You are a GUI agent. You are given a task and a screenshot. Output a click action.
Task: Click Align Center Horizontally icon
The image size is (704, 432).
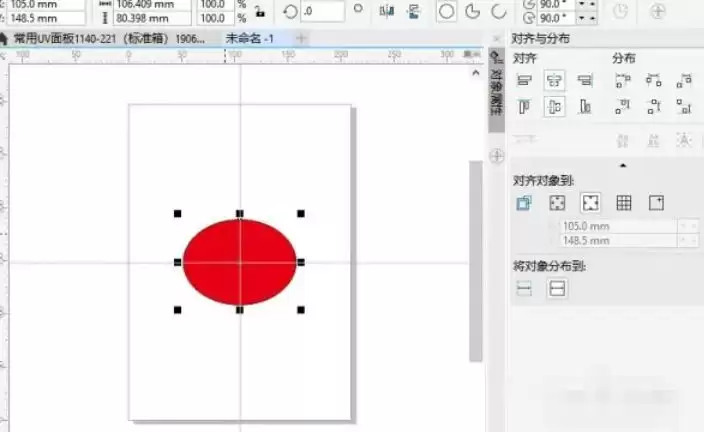click(554, 81)
